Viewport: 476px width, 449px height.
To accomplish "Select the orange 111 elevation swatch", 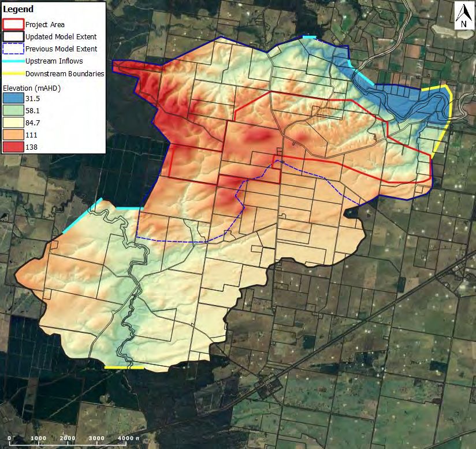I will point(13,135).
